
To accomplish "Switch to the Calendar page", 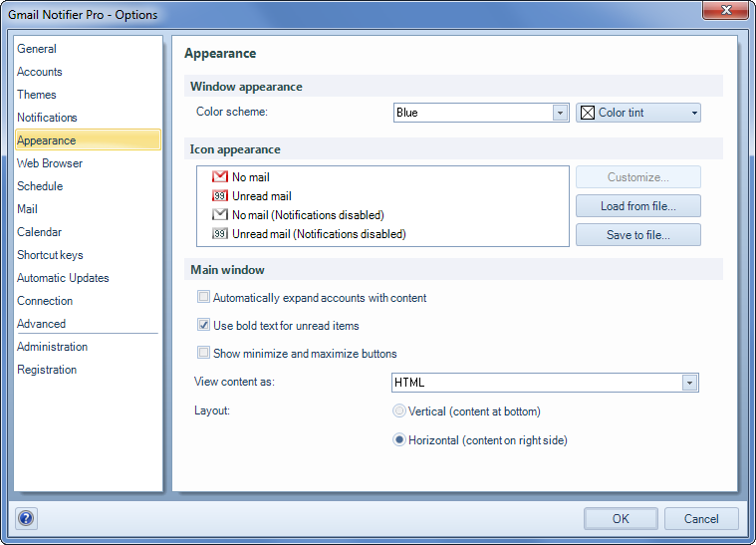I will tap(39, 232).
